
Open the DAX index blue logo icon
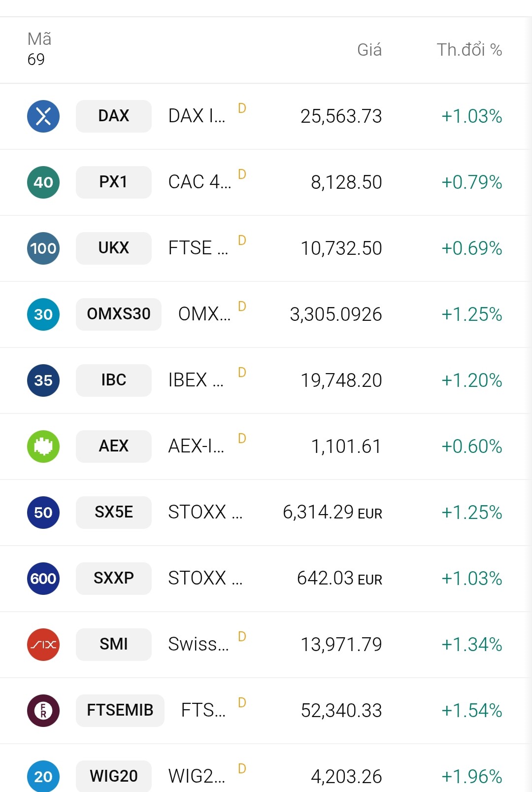coord(43,116)
